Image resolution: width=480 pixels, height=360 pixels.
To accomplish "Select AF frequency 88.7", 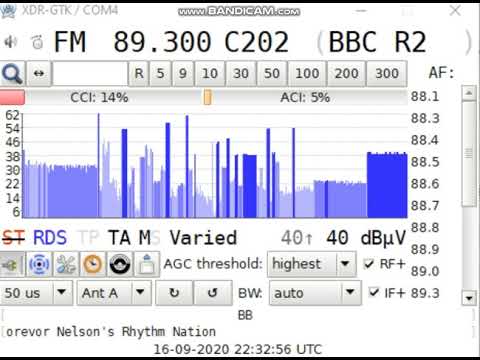I will pyautogui.click(x=425, y=206).
